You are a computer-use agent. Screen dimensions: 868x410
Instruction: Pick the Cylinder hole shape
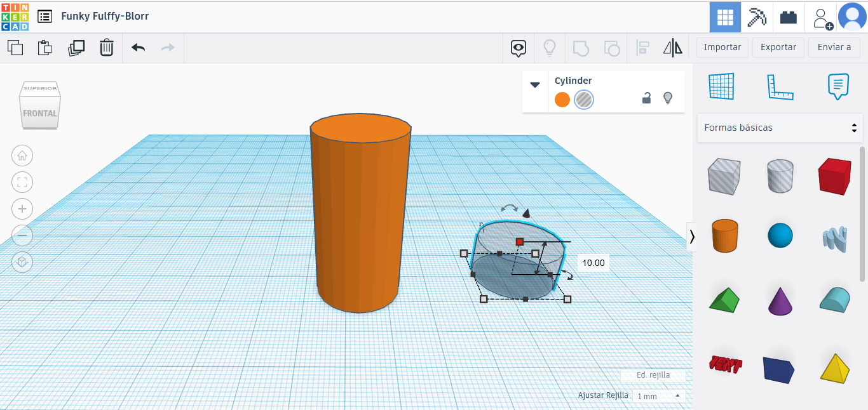[x=780, y=176]
